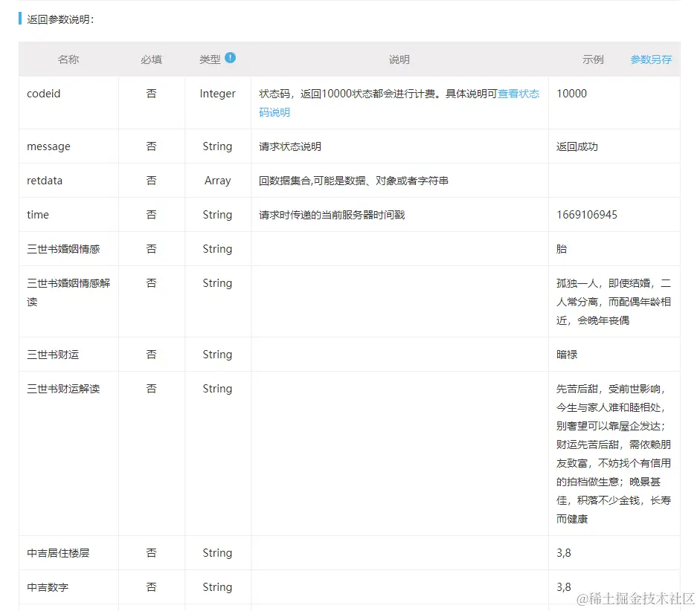Image resolution: width=700 pixels, height=611 pixels.
Task: Click 否 in the retdata row
Action: click(x=151, y=181)
